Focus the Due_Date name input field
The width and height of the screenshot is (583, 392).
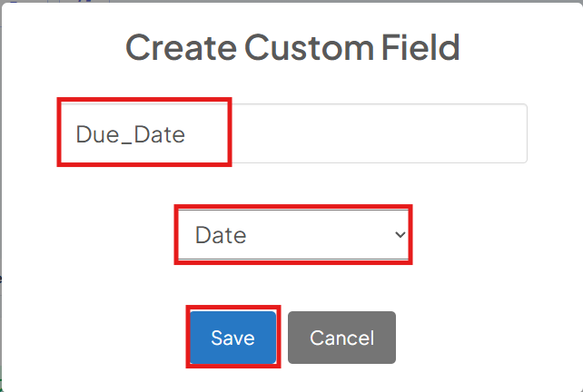(x=293, y=133)
